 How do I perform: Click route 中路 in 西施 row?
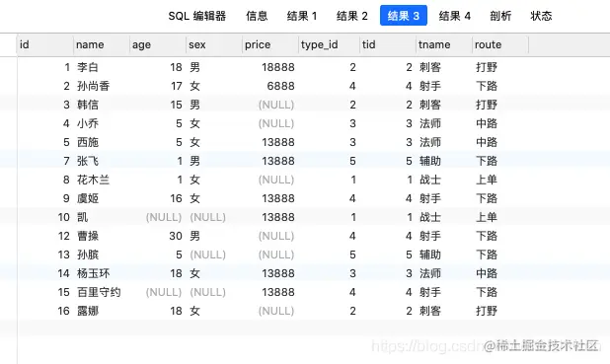click(487, 142)
